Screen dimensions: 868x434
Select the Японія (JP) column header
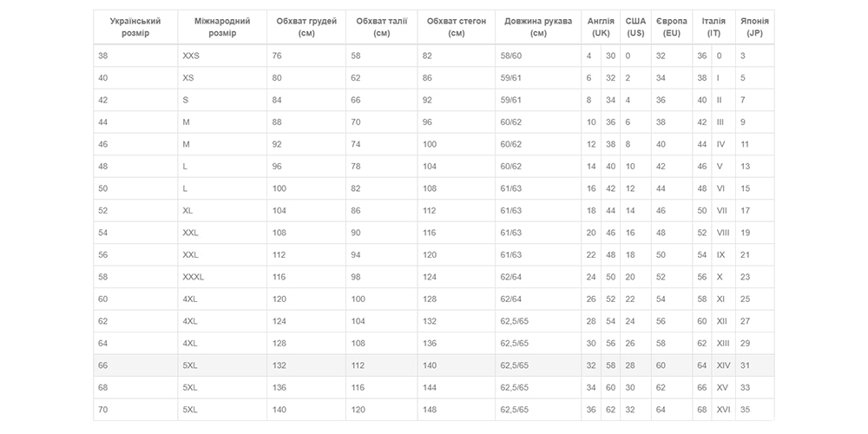coord(754,27)
